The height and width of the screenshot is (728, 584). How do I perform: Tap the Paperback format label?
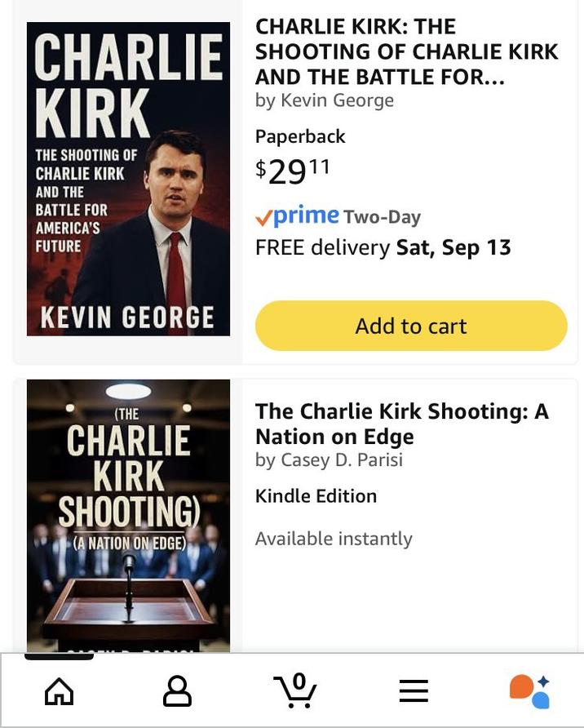pyautogui.click(x=300, y=136)
